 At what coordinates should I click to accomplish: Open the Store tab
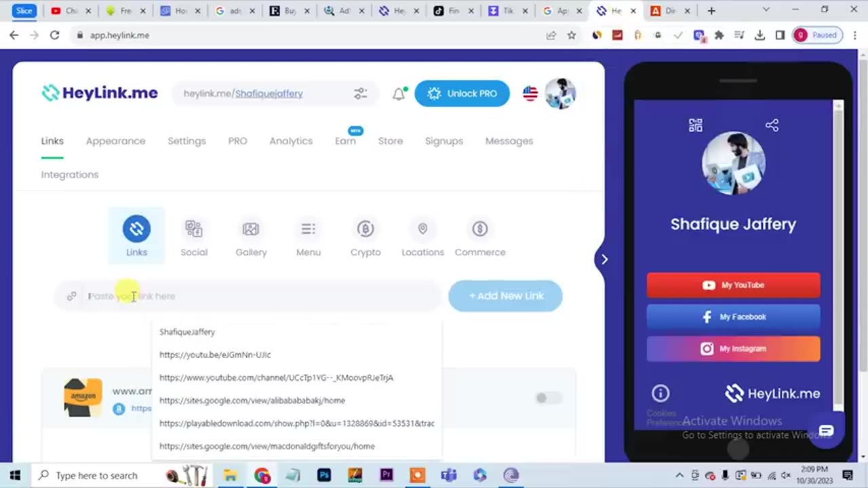pyautogui.click(x=391, y=141)
